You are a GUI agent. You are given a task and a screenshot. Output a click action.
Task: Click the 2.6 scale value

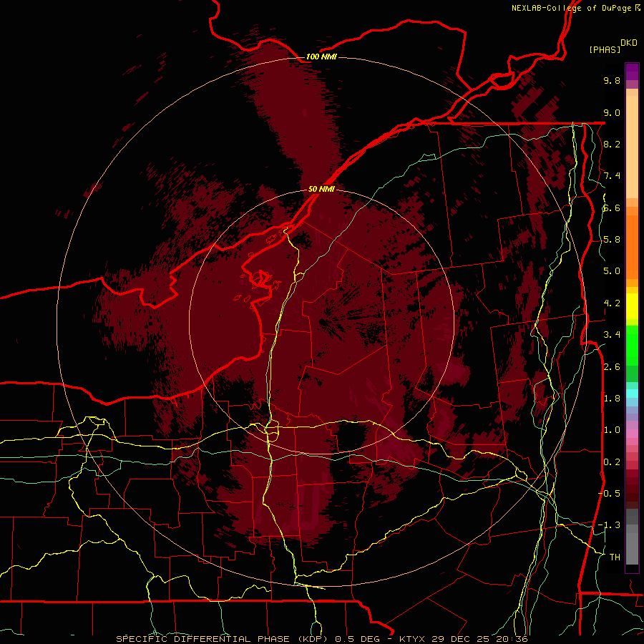612,367
